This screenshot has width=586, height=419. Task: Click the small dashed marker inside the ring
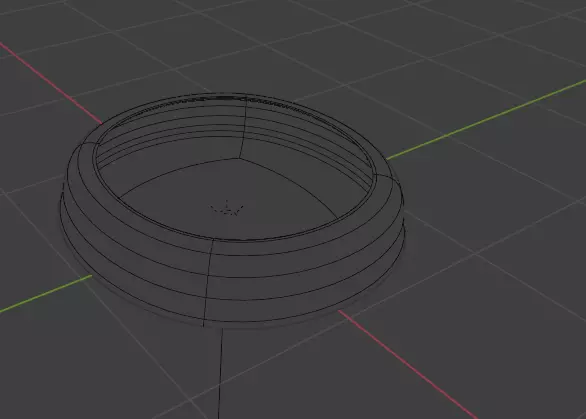227,209
